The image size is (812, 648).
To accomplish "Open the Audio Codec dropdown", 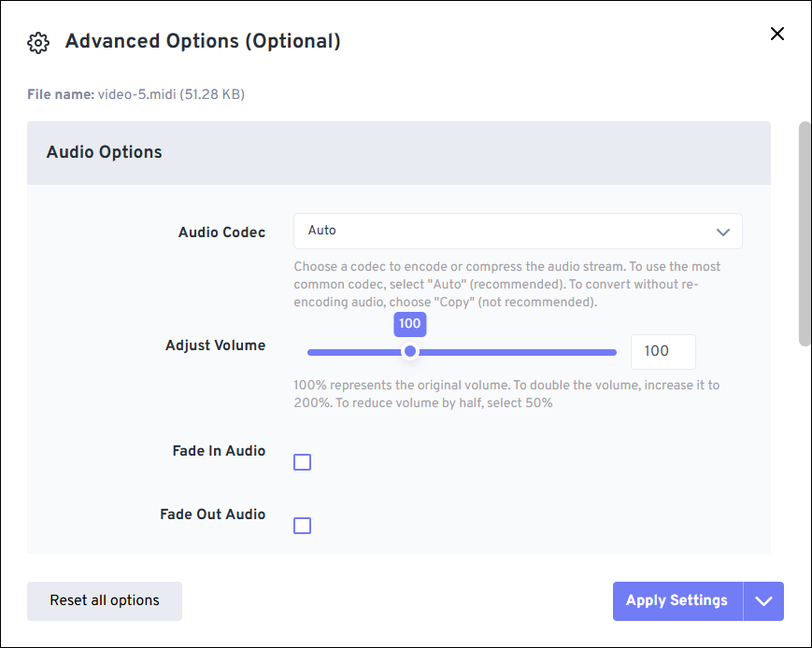I will (518, 231).
